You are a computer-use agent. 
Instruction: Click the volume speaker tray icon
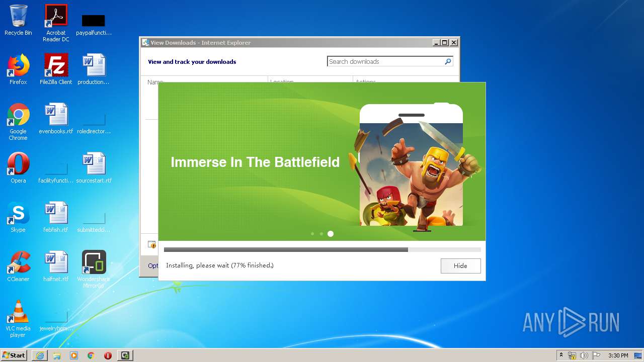(x=584, y=355)
